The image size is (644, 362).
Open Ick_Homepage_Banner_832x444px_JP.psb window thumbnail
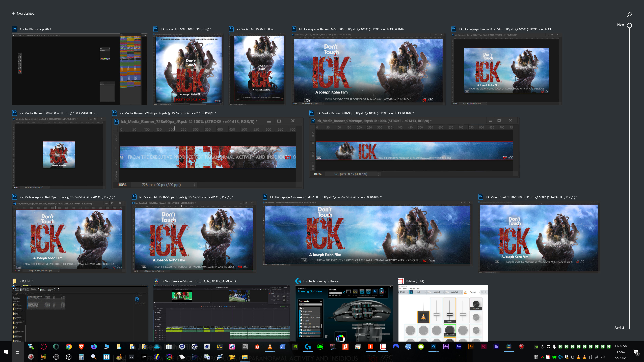506,69
